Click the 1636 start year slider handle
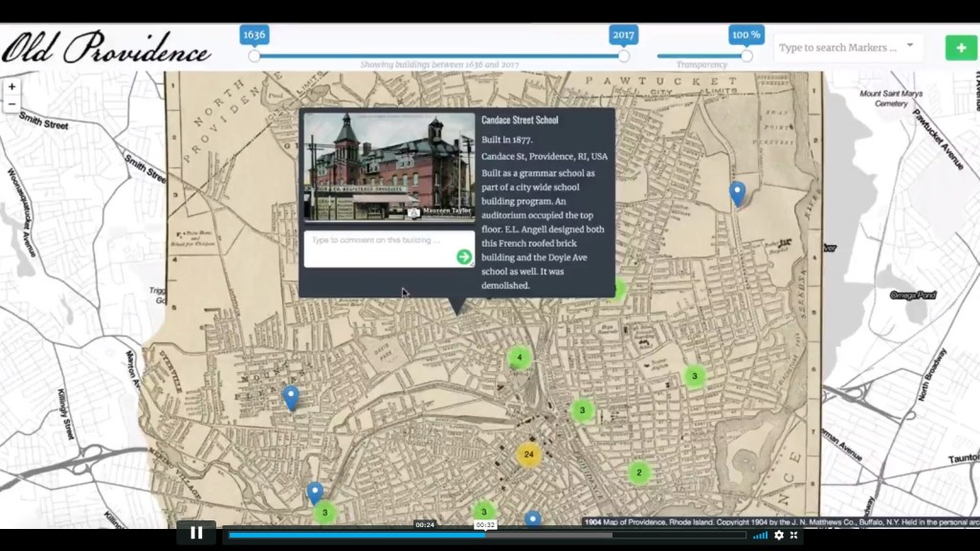Viewport: 980px width, 551px height. click(254, 55)
